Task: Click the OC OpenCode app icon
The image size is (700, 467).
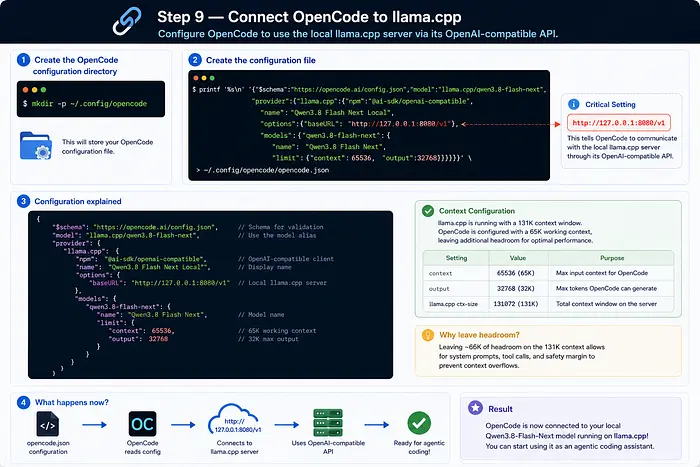Action: 142,424
